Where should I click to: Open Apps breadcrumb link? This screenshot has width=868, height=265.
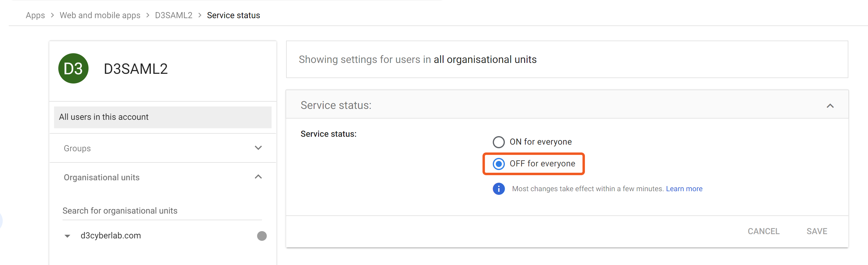click(35, 15)
